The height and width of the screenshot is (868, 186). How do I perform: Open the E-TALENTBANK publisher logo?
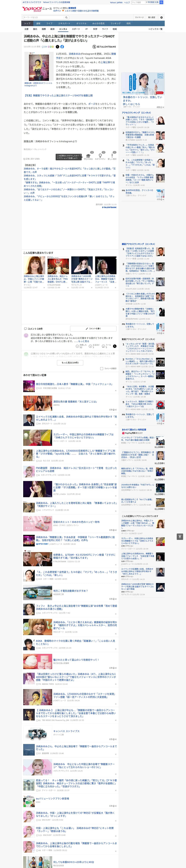(104, 47)
